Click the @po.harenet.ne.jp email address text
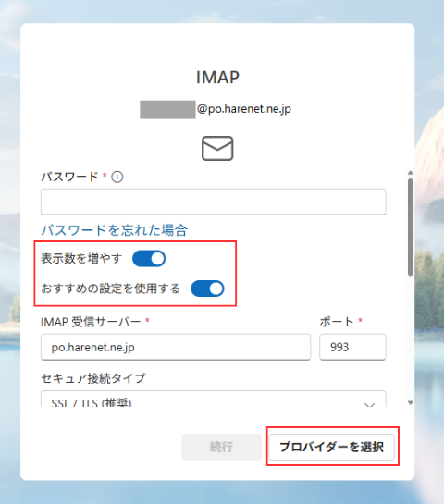 pyautogui.click(x=244, y=109)
